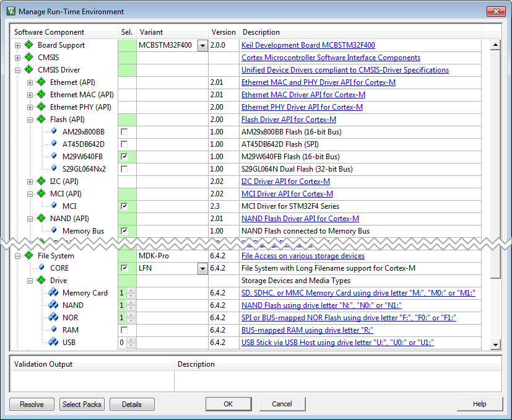Uncheck the M29W640FB flash driver
The image size is (512, 420).
124,157
